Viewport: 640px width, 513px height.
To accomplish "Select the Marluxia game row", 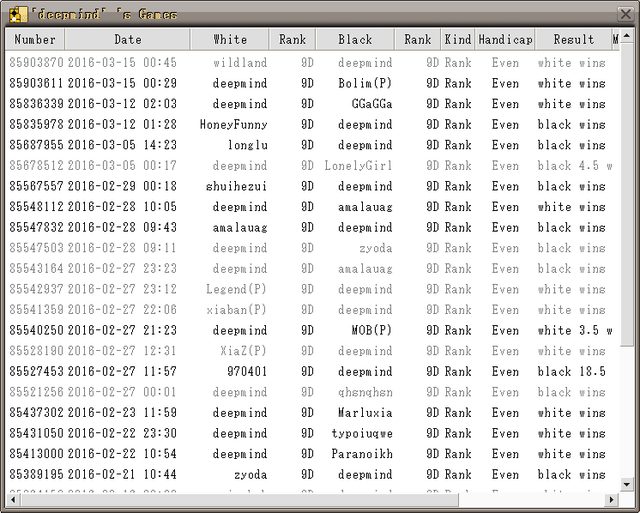I will tap(312, 413).
